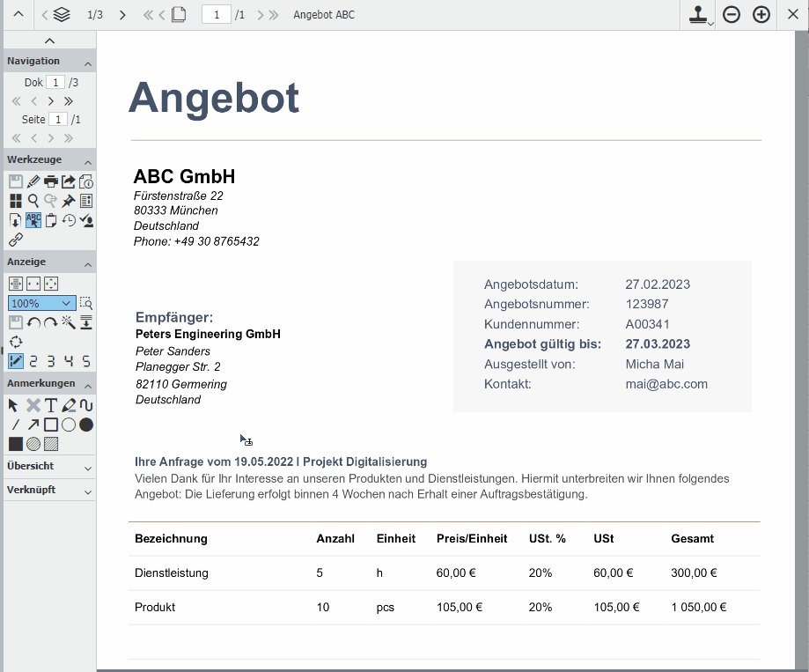809x672 pixels.
Task: Select the clipboard tool
Action: point(50,220)
